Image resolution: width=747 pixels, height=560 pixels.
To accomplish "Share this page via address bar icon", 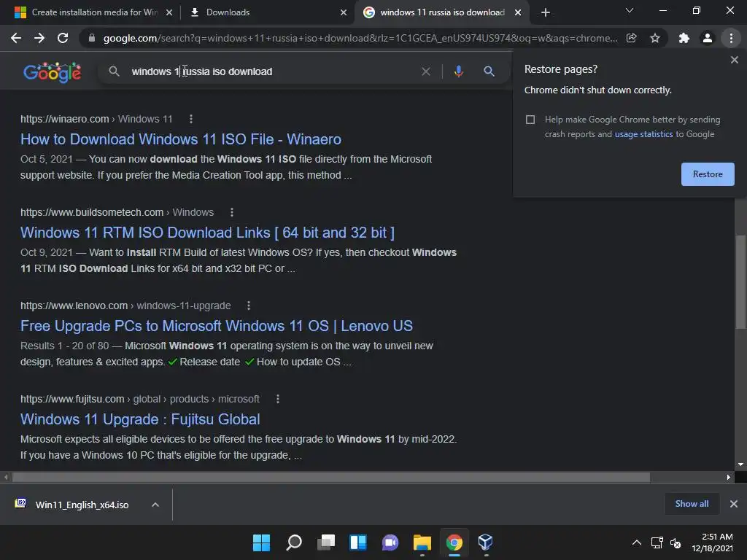I will click(x=631, y=38).
